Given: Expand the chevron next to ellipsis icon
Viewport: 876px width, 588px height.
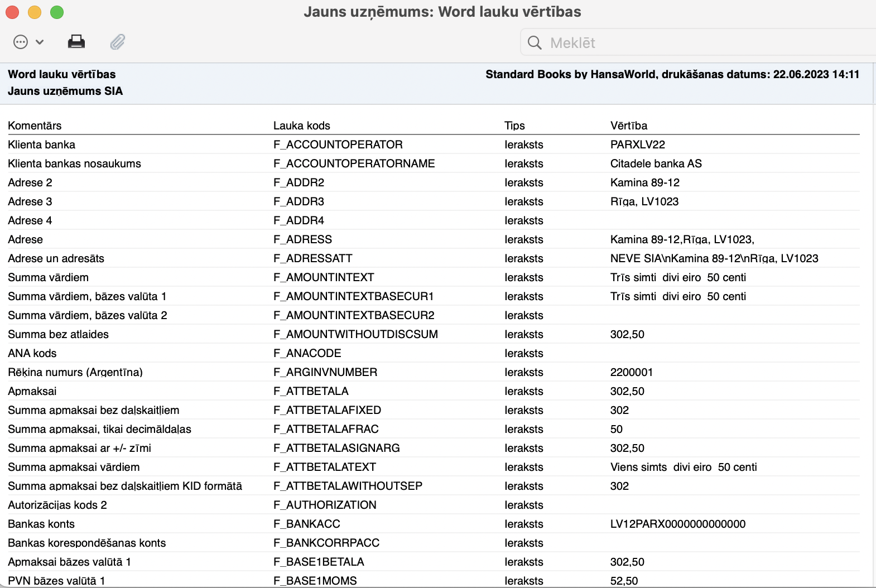Looking at the screenshot, I should (40, 42).
